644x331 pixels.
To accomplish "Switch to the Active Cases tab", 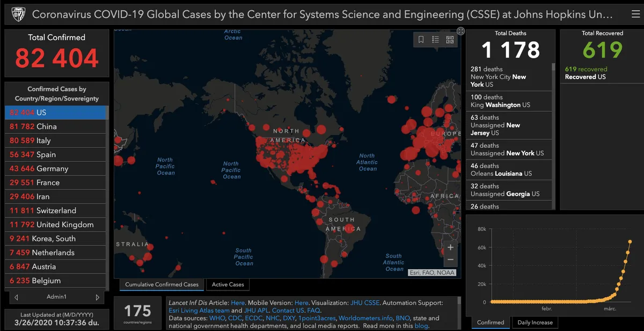I will tap(228, 285).
